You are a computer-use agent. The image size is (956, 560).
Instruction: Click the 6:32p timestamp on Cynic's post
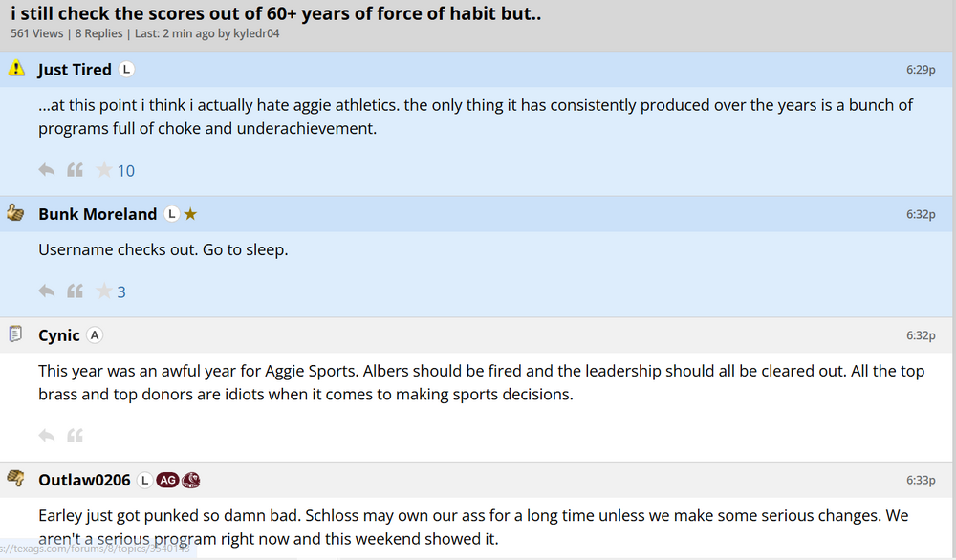pos(921,335)
